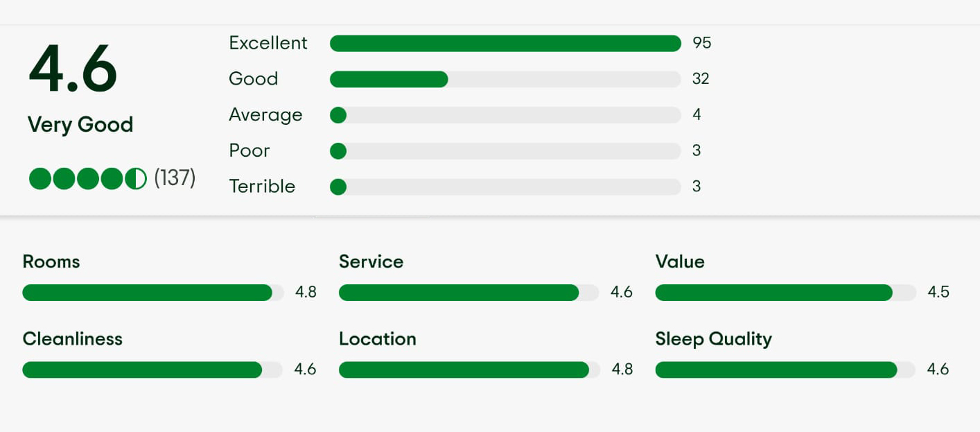Viewport: 980px width, 432px height.
Task: Click the large 4.6 overall rating score
Action: click(73, 69)
